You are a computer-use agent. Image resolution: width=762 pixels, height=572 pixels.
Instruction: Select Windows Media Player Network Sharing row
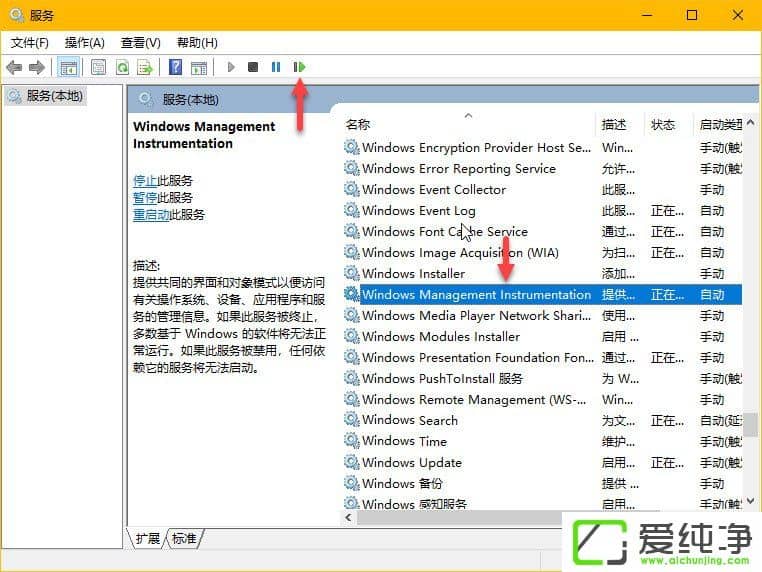(543, 315)
